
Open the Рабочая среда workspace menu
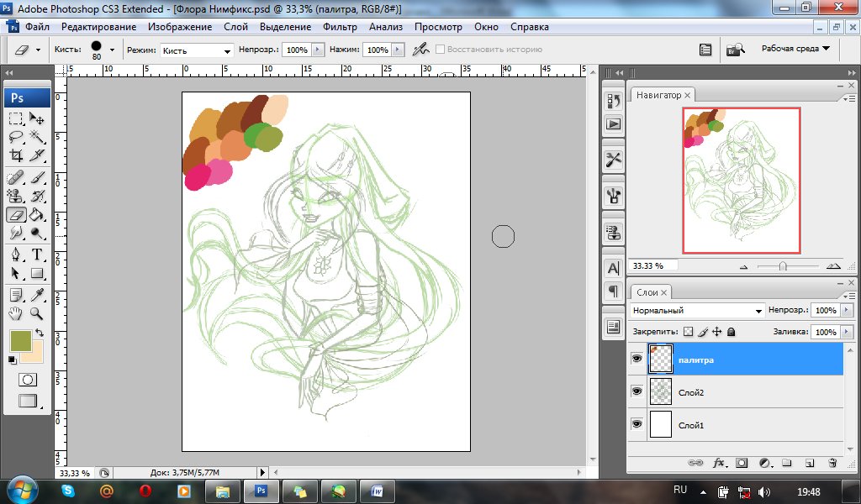coord(795,48)
